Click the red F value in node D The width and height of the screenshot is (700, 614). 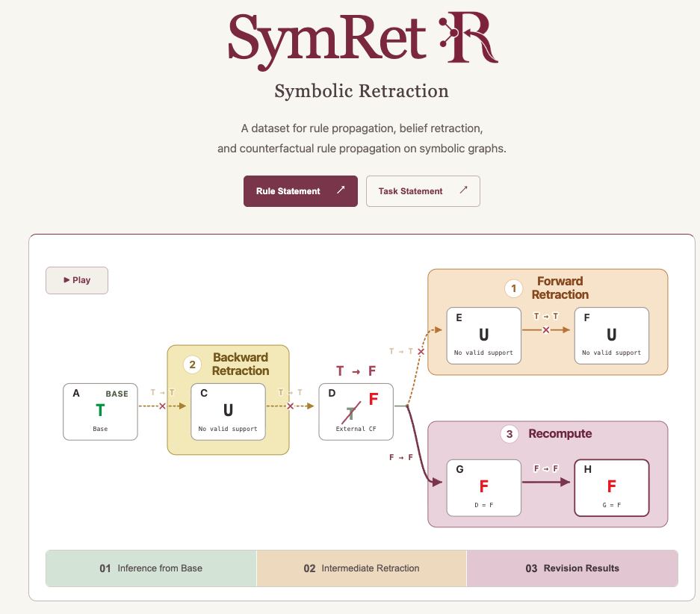coord(374,399)
